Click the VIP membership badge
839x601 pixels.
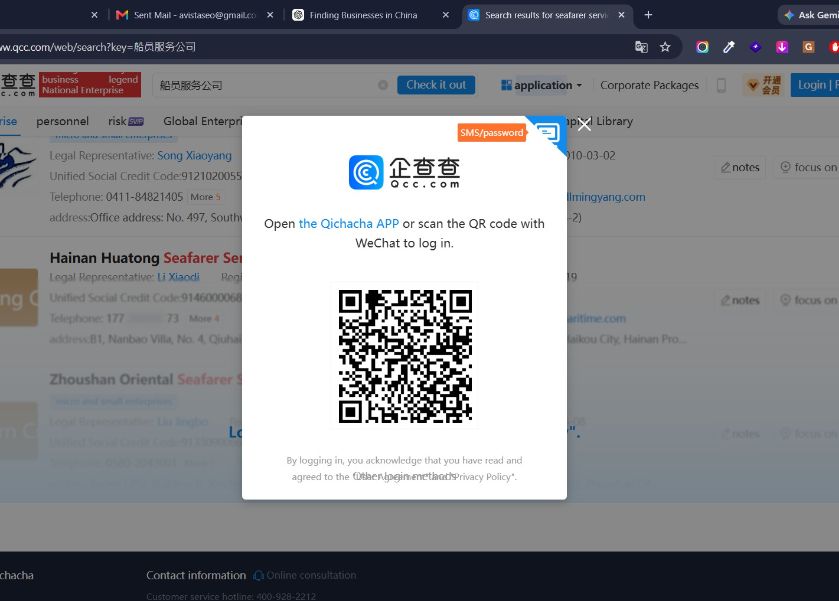pyautogui.click(x=764, y=85)
